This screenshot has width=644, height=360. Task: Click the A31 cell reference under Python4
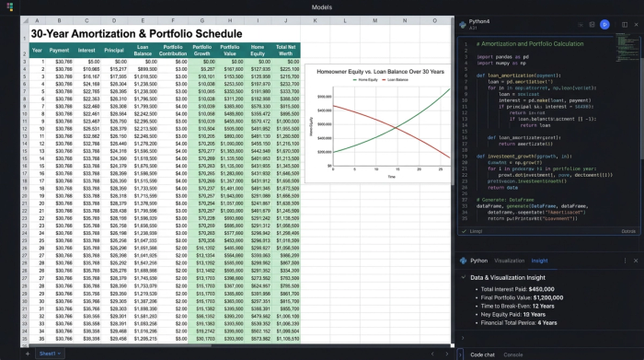pos(473,28)
